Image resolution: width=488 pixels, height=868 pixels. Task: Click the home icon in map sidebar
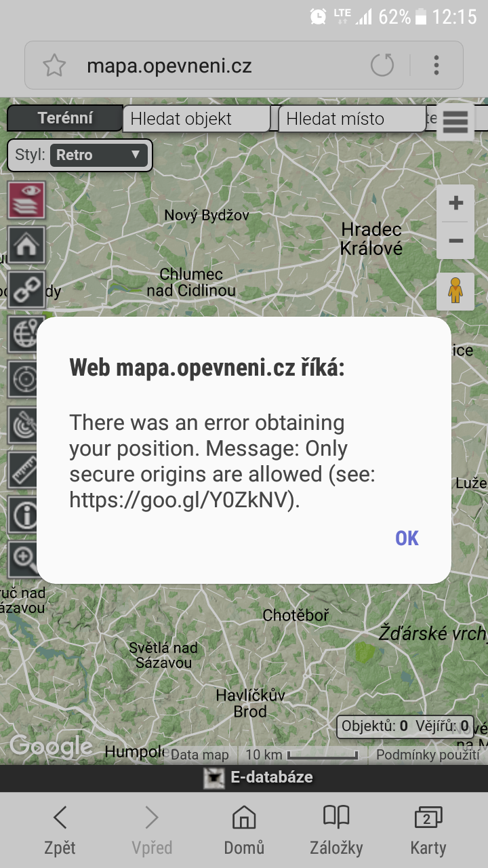[x=26, y=245]
